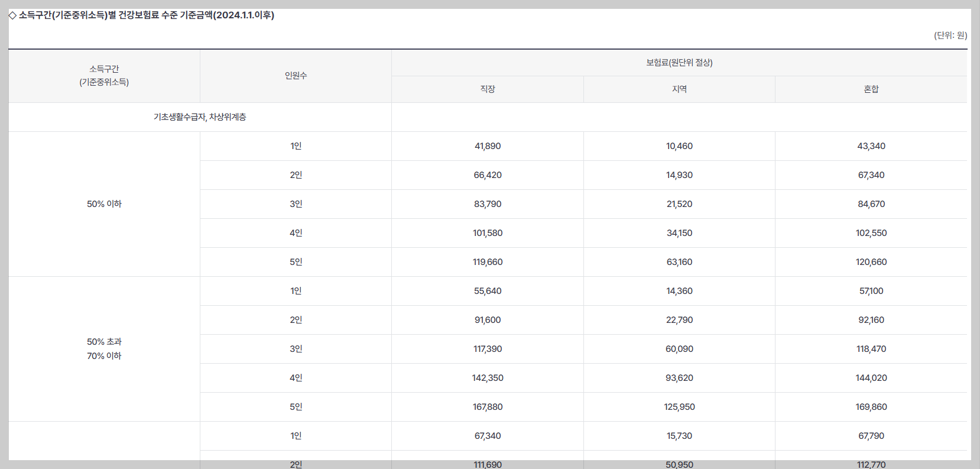This screenshot has width=980, height=469.
Task: Click '67,340' in the 직장 column
Action: (488, 436)
